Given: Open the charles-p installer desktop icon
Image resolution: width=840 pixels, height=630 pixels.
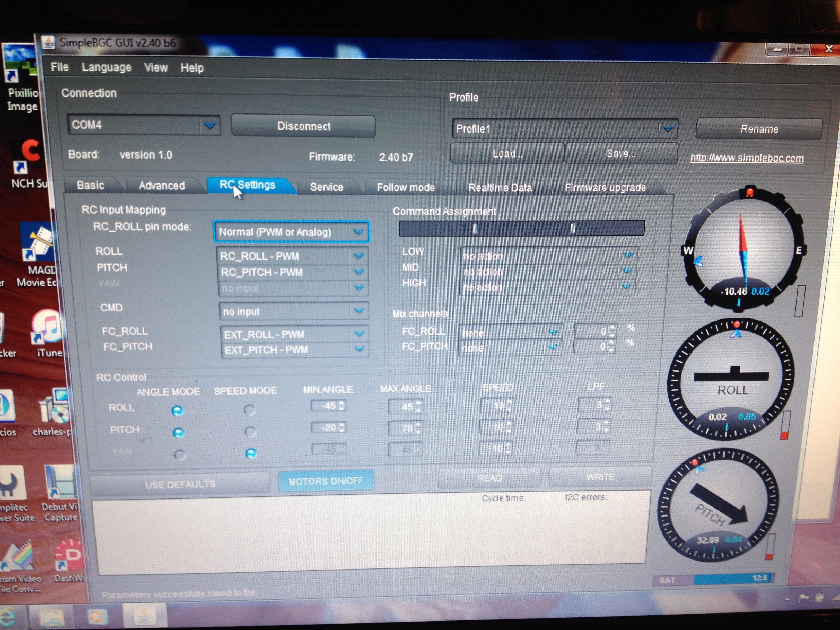Looking at the screenshot, I should click(x=53, y=412).
